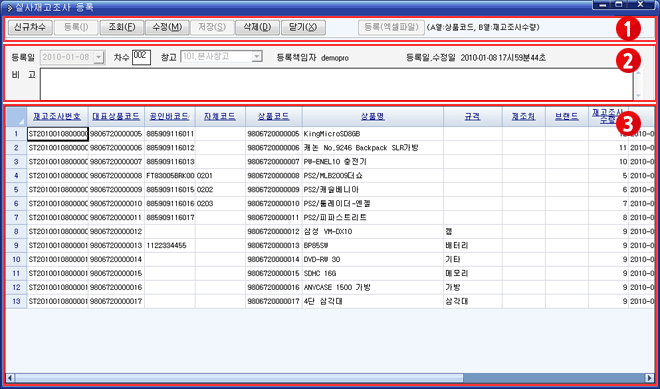Viewport: 660px width, 389px height.
Task: Click the 차수 input field
Action: pyautogui.click(x=141, y=57)
